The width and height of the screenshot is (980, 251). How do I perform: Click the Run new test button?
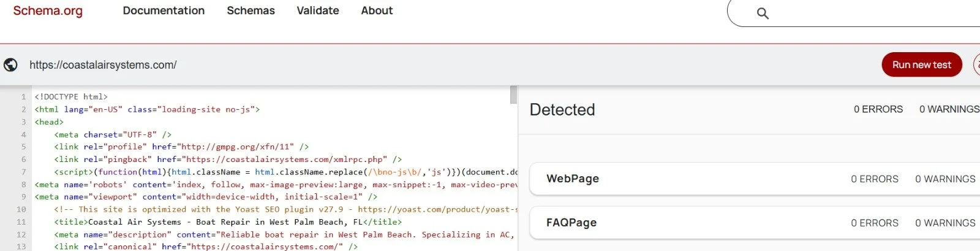coord(922,65)
